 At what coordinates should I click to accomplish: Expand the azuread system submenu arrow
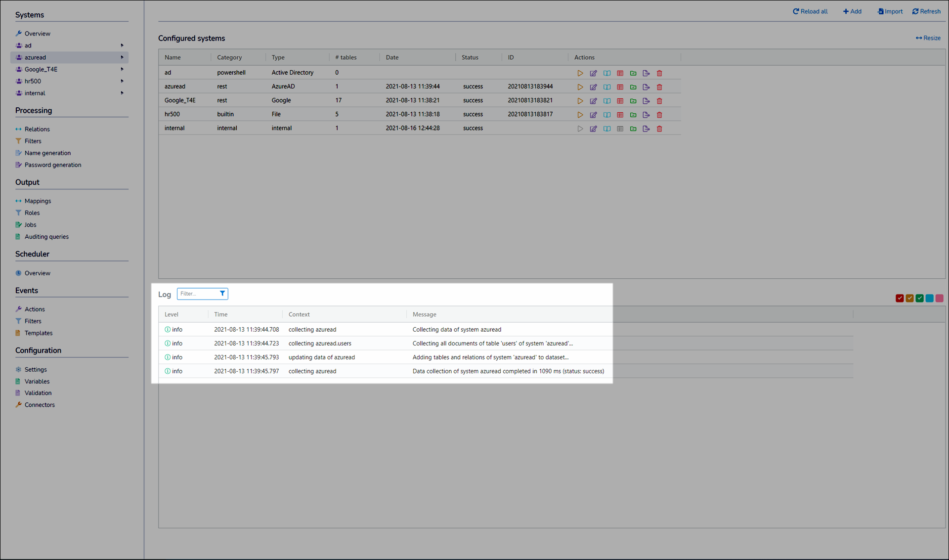[122, 57]
